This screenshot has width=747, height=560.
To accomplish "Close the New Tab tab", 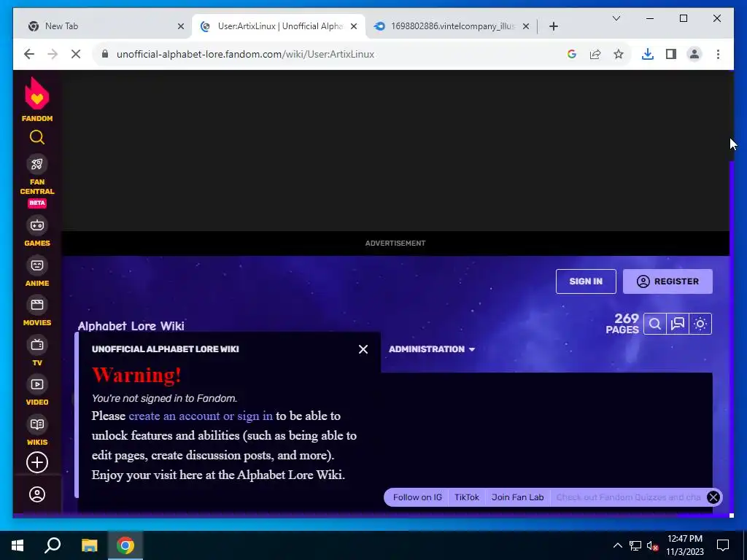I will point(181,27).
